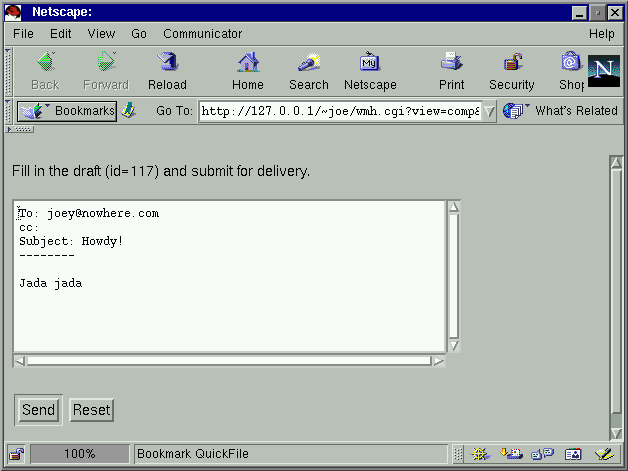Click the Netscape N logo
Screen dimensions: 628x471
[603, 70]
